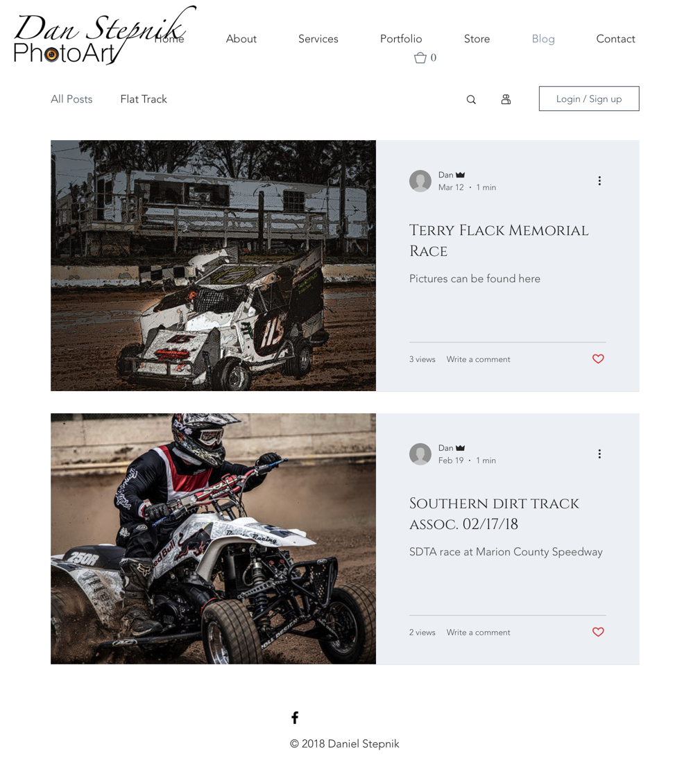Click the Login / Sign up button
700x767 pixels.
point(589,98)
